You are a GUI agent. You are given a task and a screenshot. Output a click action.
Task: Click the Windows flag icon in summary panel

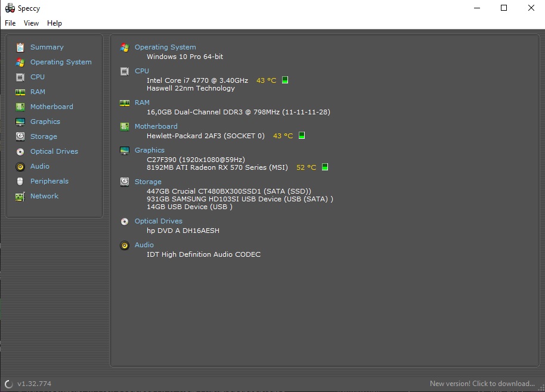(x=125, y=47)
